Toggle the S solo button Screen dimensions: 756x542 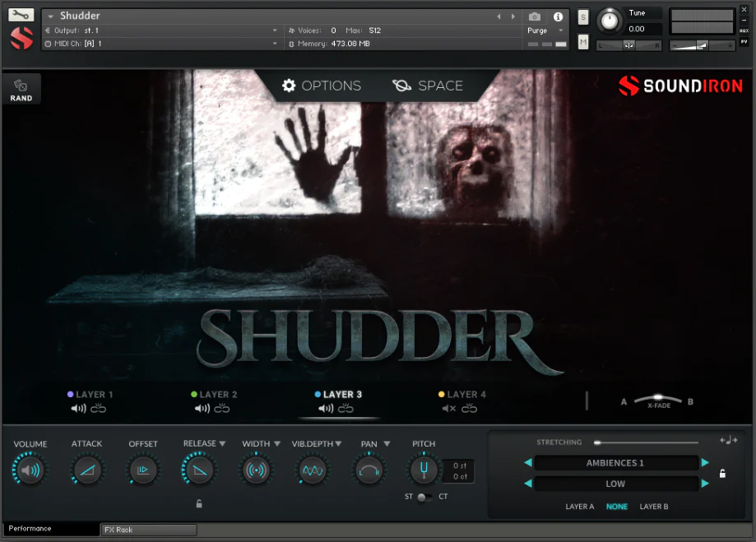coord(583,17)
